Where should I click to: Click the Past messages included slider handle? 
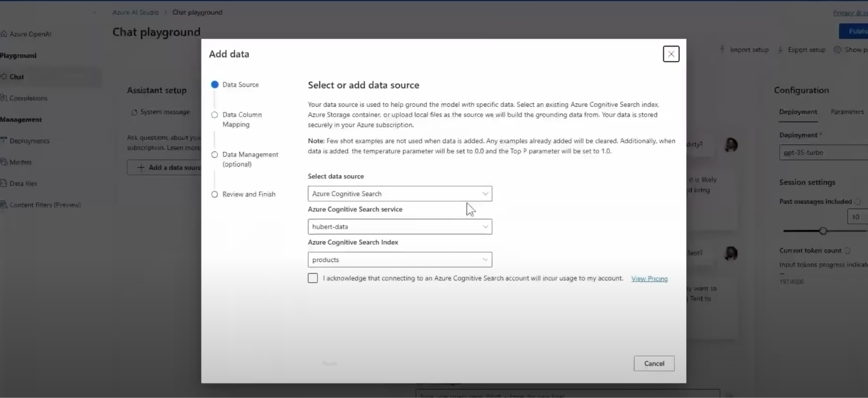823,231
